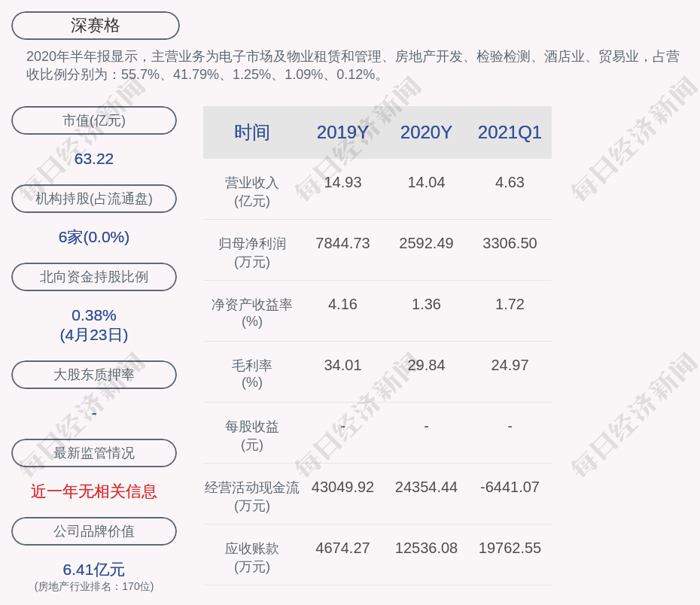Image resolution: width=700 pixels, height=605 pixels.
Task: Click the net profit value 3306.50
Action: click(510, 243)
